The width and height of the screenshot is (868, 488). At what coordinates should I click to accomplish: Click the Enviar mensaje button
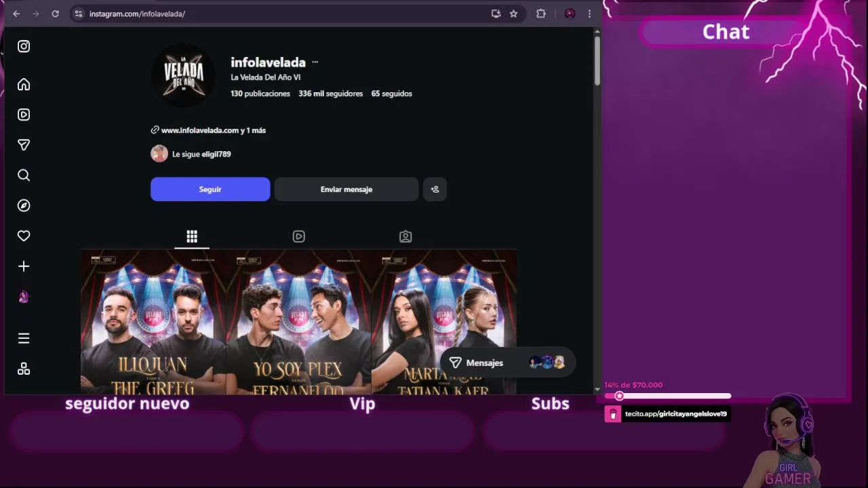(347, 189)
